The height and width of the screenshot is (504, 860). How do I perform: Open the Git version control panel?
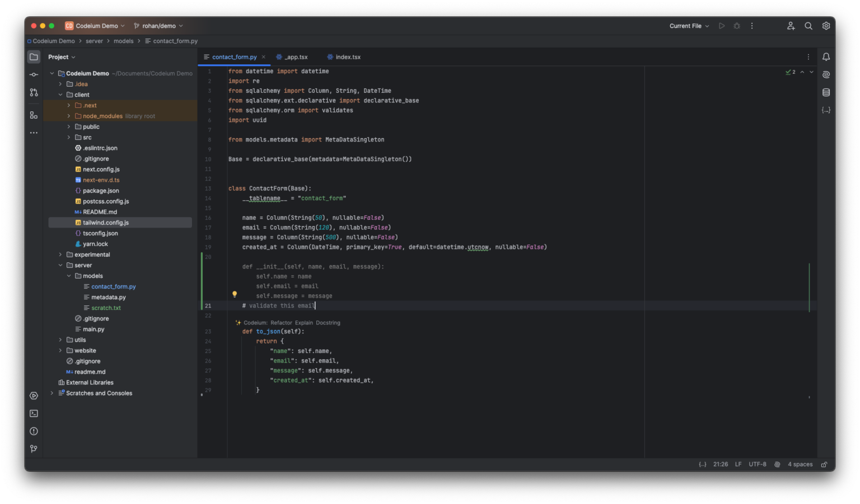(34, 449)
